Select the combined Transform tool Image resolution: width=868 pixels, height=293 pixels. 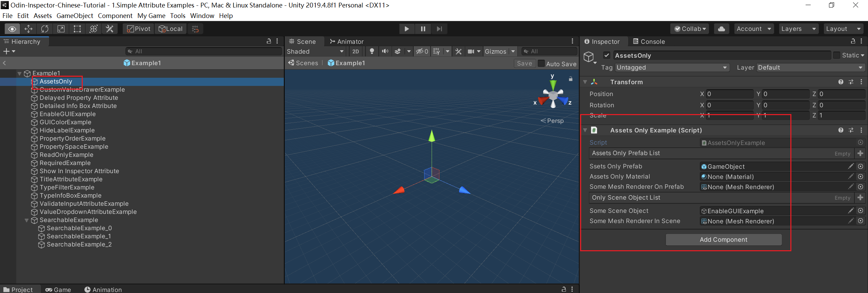pyautogui.click(x=94, y=29)
